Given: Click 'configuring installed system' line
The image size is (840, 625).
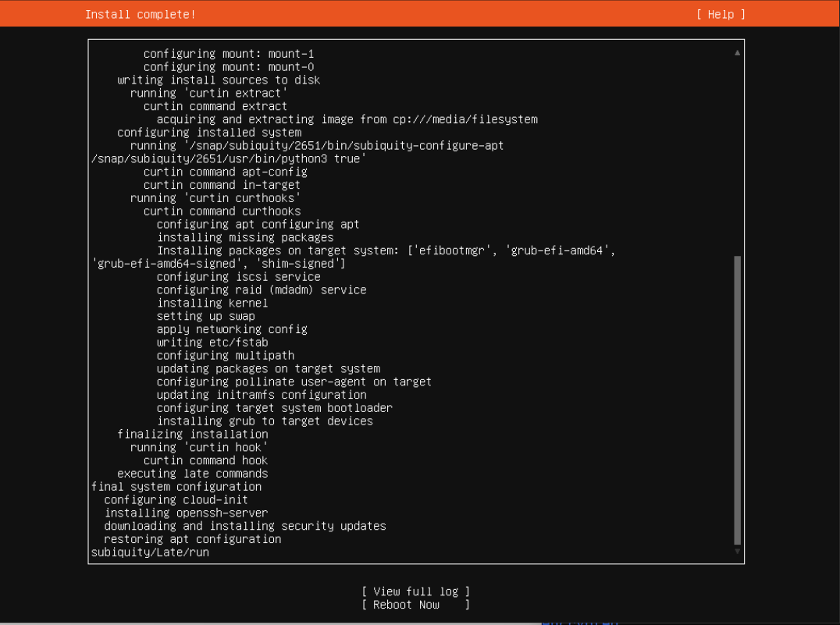Looking at the screenshot, I should pyautogui.click(x=209, y=133).
